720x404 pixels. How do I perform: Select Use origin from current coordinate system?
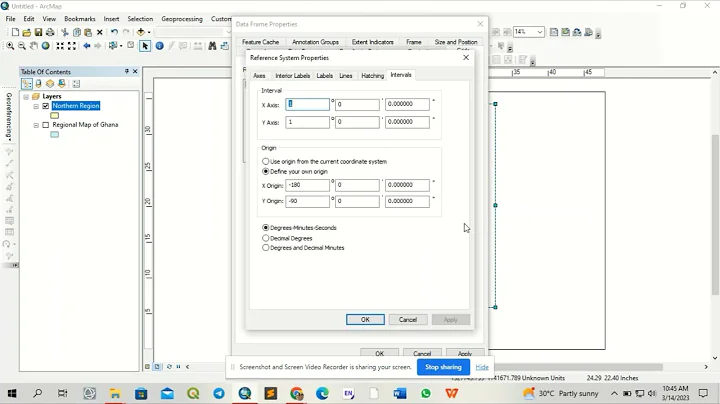point(265,162)
